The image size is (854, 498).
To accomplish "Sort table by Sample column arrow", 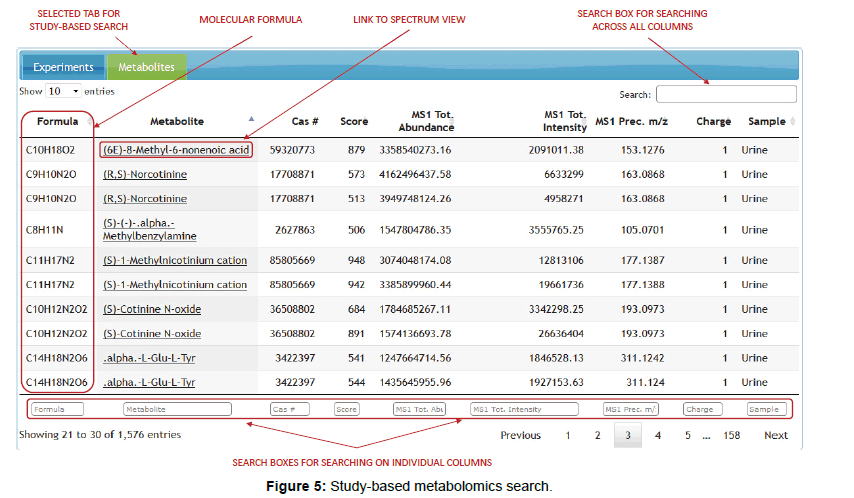I will (x=793, y=121).
